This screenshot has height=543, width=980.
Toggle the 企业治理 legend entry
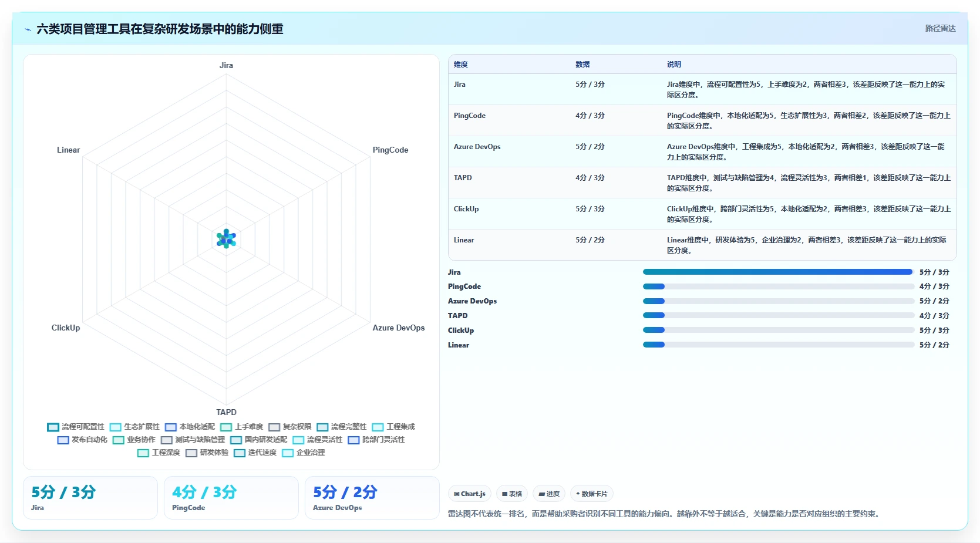[x=304, y=453]
